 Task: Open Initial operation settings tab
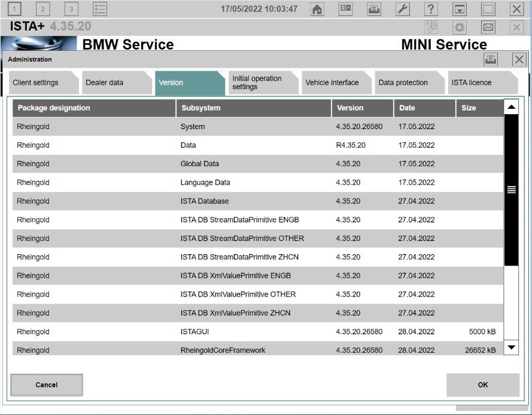263,83
